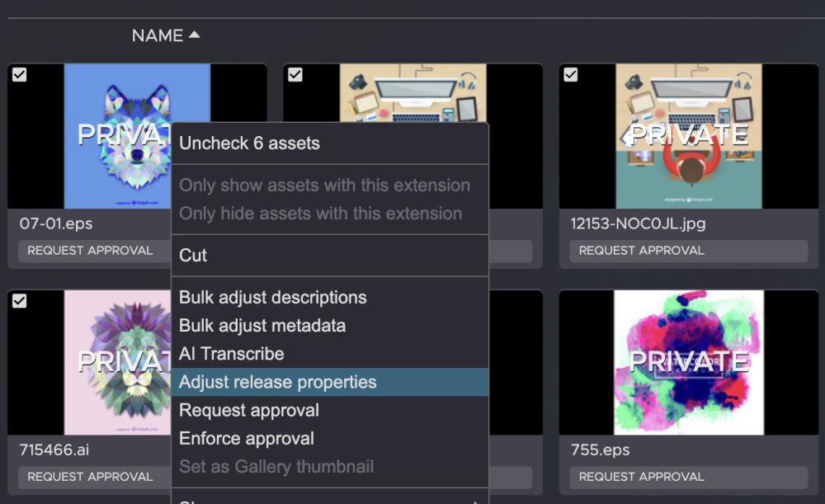Viewport: 825px width, 504px height.
Task: Open the 755.eps watercolor splash thumbnail
Action: [x=689, y=361]
